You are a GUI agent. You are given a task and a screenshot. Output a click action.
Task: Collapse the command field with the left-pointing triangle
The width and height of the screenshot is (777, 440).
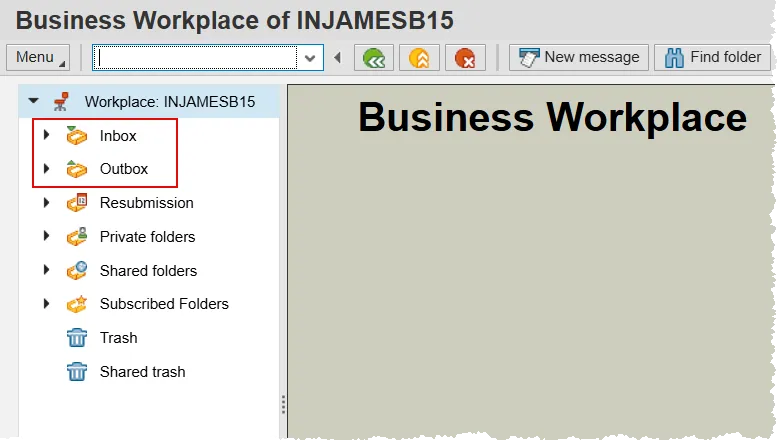coord(338,58)
